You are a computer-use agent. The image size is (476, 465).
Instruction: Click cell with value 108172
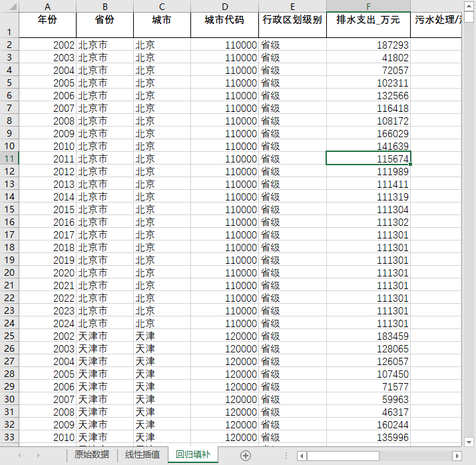[x=368, y=121]
